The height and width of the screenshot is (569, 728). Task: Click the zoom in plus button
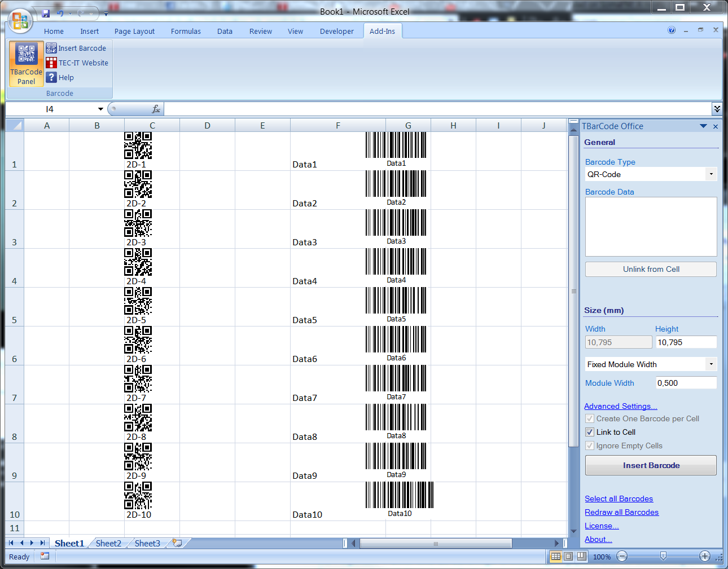[x=705, y=557]
